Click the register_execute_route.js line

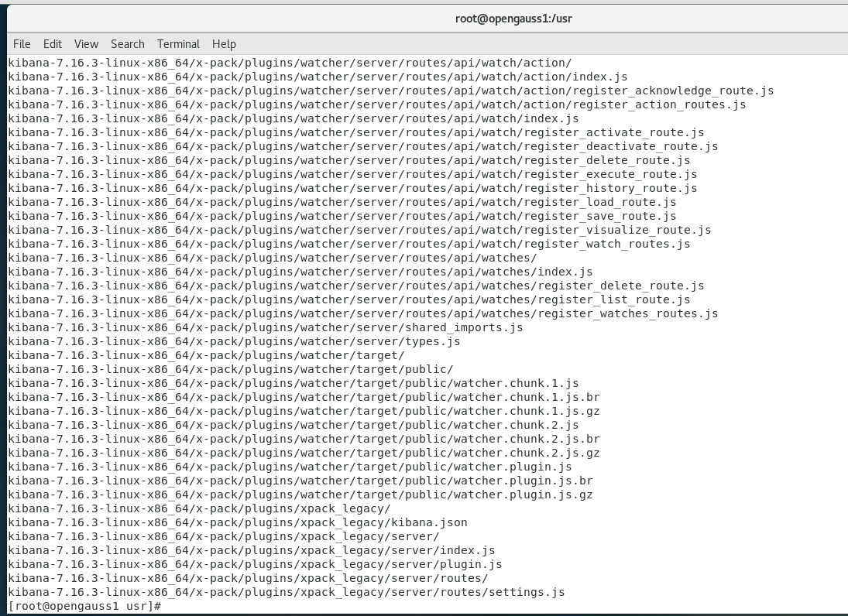point(352,175)
